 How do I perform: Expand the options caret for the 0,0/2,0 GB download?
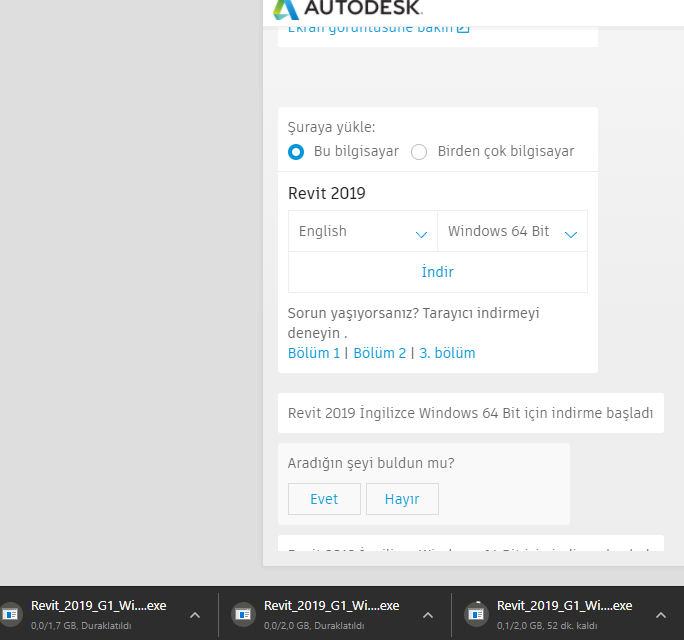pos(428,615)
